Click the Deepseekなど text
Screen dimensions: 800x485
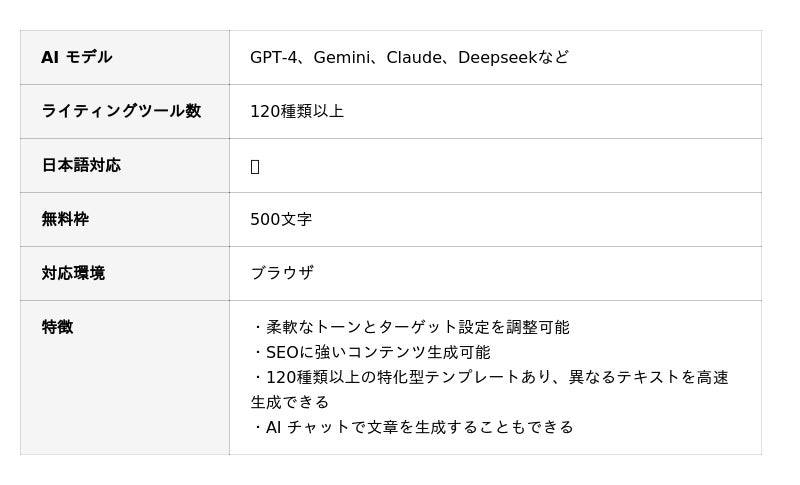point(513,58)
